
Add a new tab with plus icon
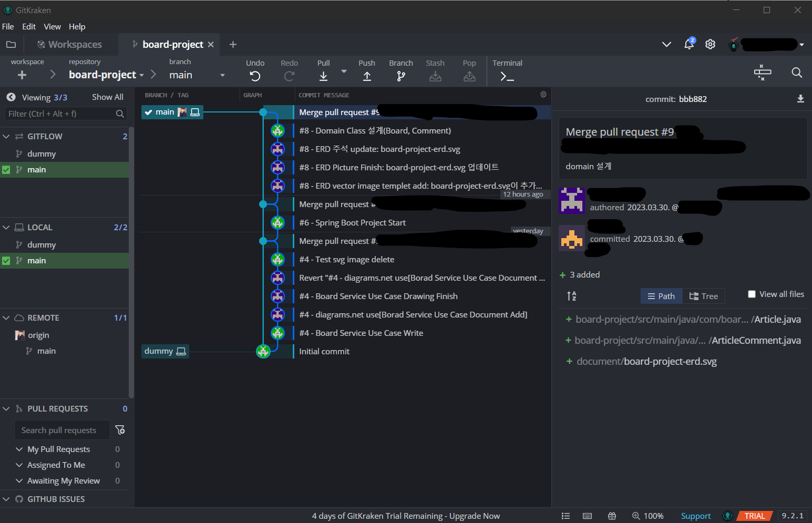coord(233,45)
